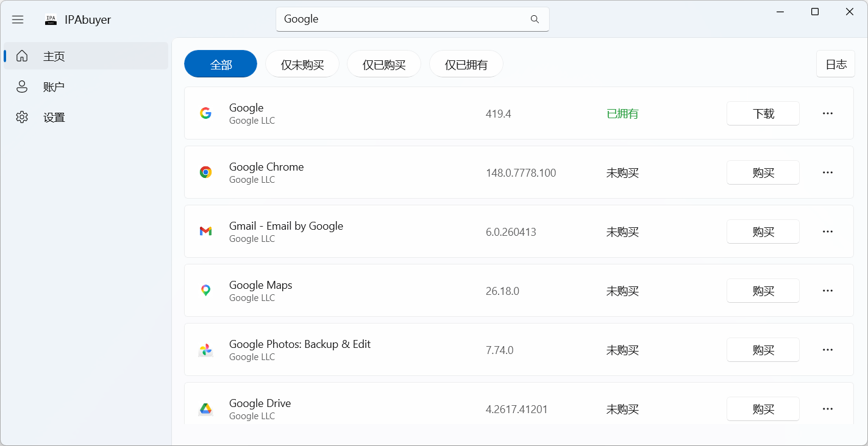
Task: Purchase Google Maps with 购买
Action: (x=763, y=291)
